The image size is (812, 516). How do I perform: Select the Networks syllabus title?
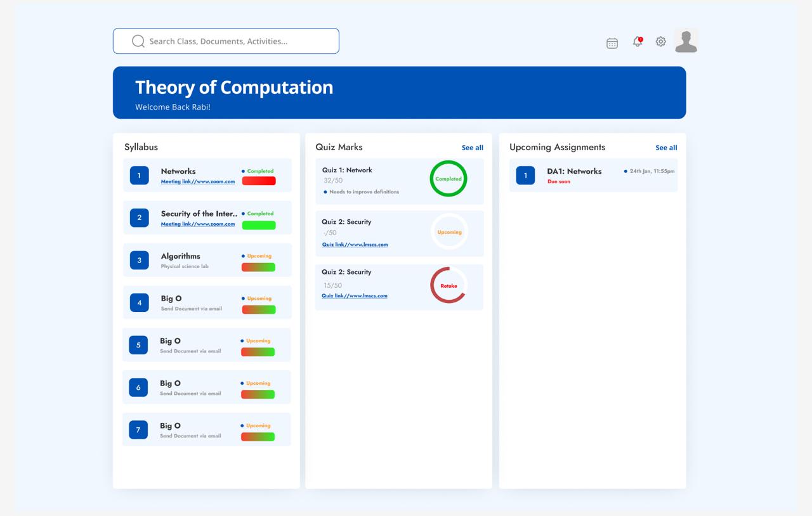[x=178, y=171]
